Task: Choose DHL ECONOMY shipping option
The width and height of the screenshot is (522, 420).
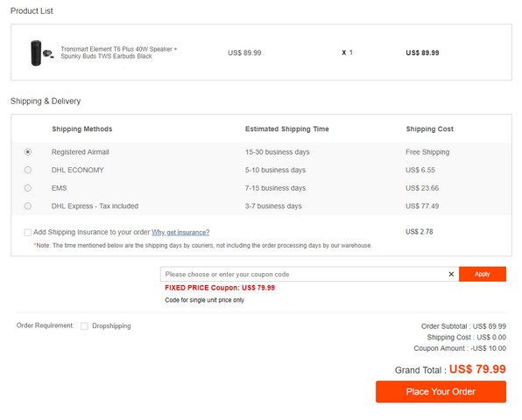Action: click(x=28, y=170)
